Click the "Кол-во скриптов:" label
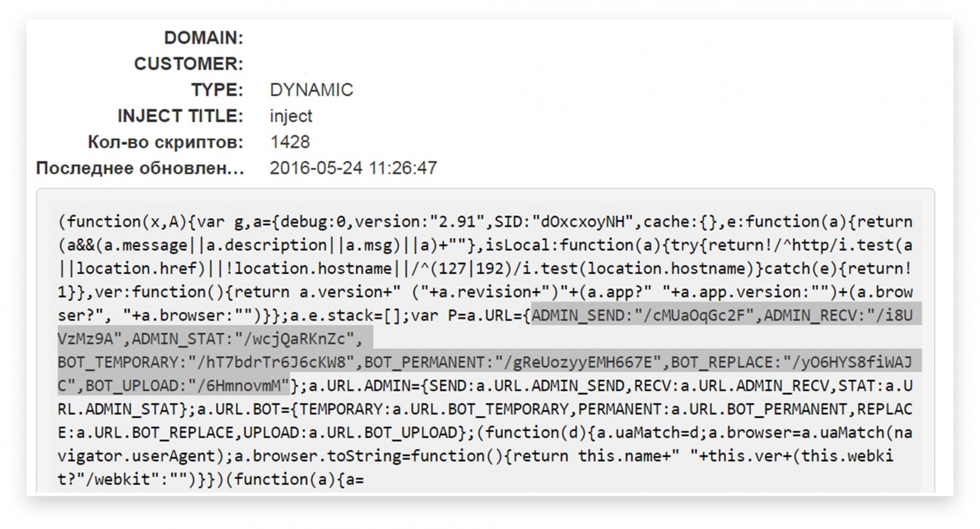The height and width of the screenshot is (529, 980). pos(165,142)
